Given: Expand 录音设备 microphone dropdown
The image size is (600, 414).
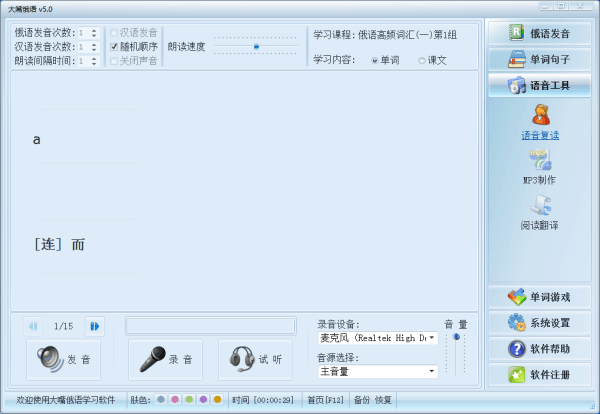Looking at the screenshot, I should [432, 339].
